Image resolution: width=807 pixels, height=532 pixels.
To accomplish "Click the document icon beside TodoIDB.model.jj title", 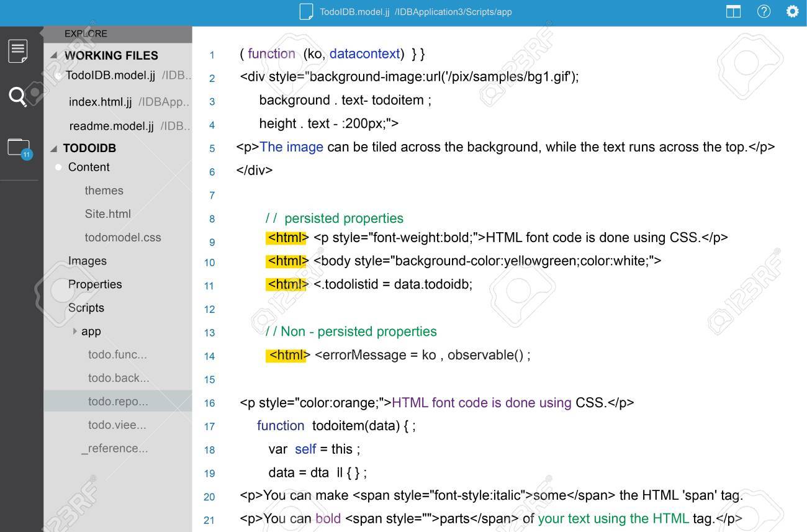I will coord(305,11).
